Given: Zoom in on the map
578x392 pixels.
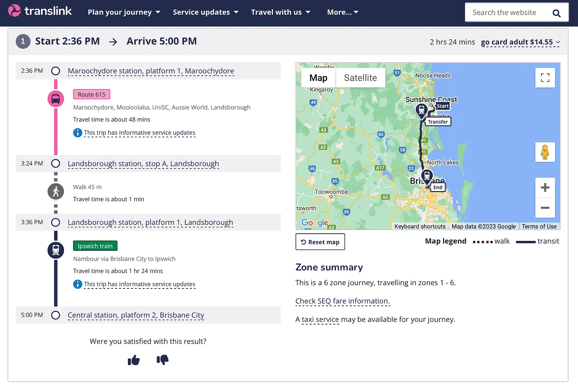Looking at the screenshot, I should point(545,188).
